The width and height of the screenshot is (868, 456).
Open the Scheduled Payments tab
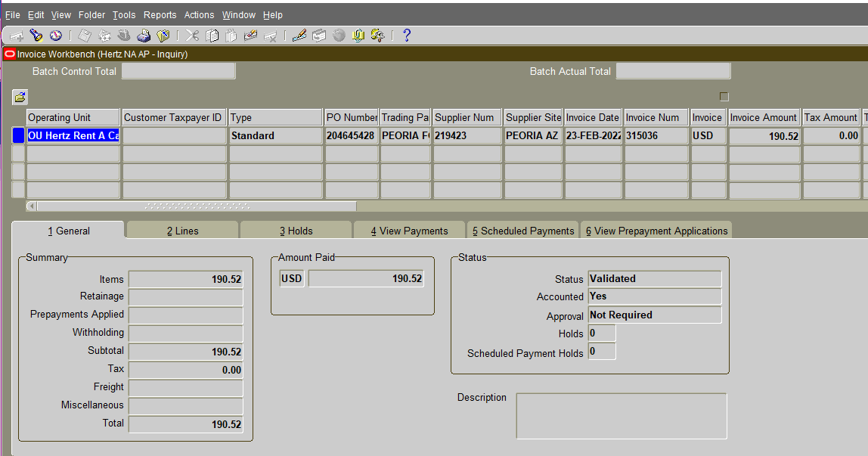[x=522, y=230]
